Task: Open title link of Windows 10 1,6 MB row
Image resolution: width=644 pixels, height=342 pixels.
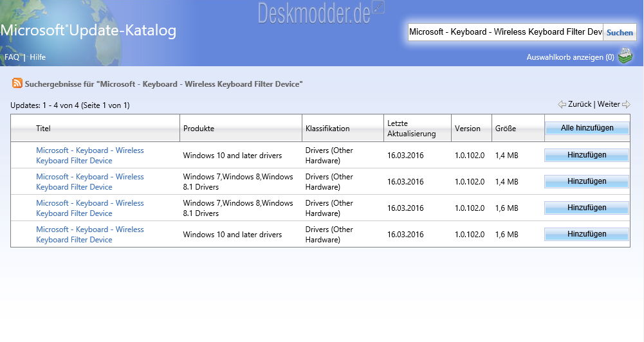Action: [x=90, y=235]
